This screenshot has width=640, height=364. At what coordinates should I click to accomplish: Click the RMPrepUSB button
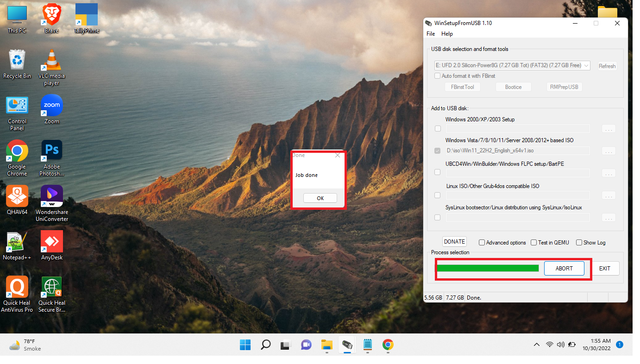(564, 87)
